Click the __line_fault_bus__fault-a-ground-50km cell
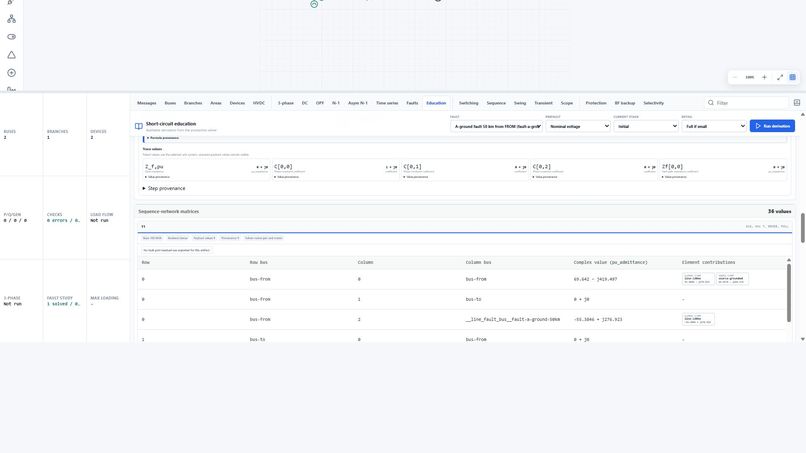 (512, 319)
